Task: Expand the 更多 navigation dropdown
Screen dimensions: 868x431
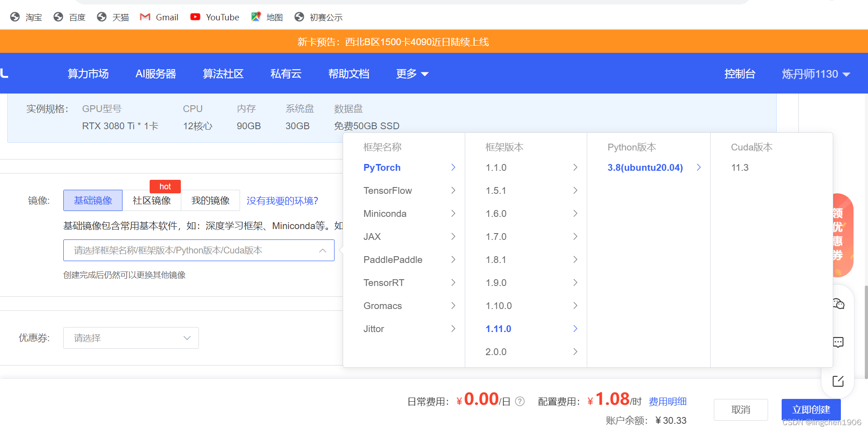Action: pyautogui.click(x=412, y=74)
